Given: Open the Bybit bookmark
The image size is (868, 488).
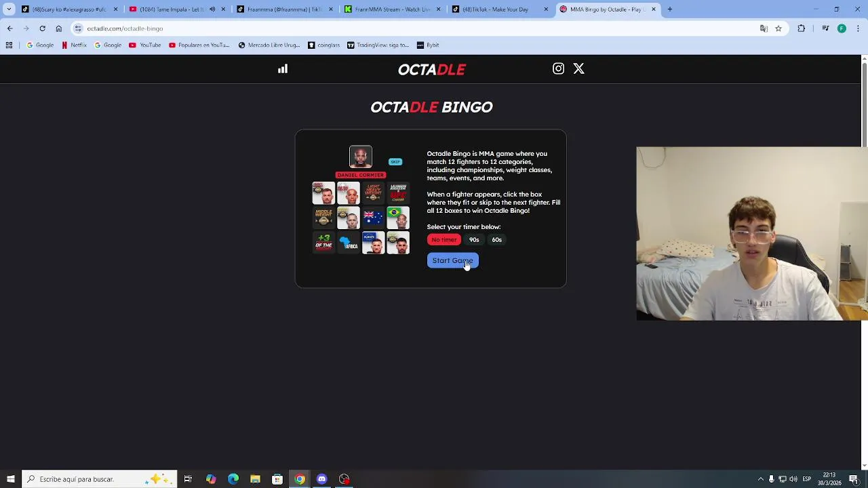Looking at the screenshot, I should (x=428, y=45).
